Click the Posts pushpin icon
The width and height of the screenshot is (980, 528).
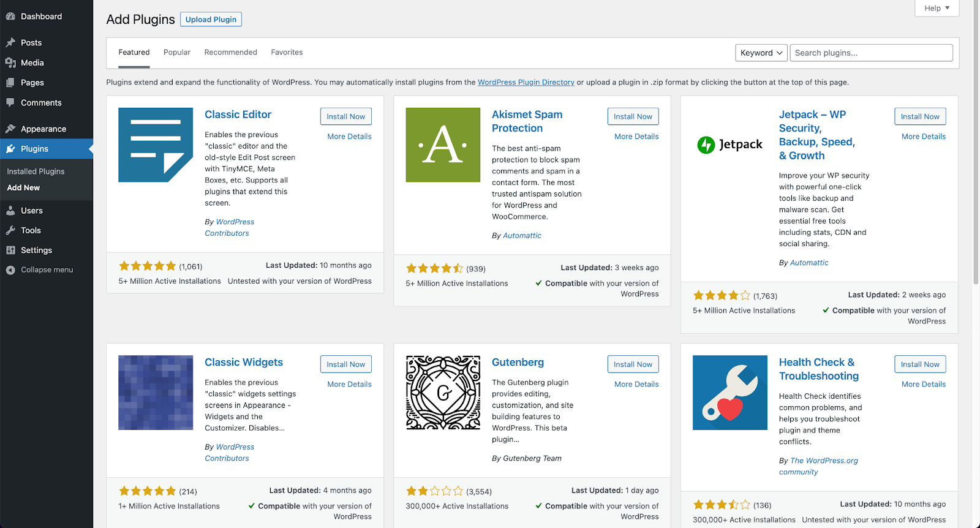point(10,43)
